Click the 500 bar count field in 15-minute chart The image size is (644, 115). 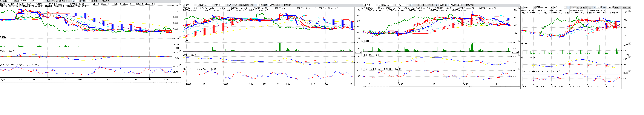click(271, 5)
